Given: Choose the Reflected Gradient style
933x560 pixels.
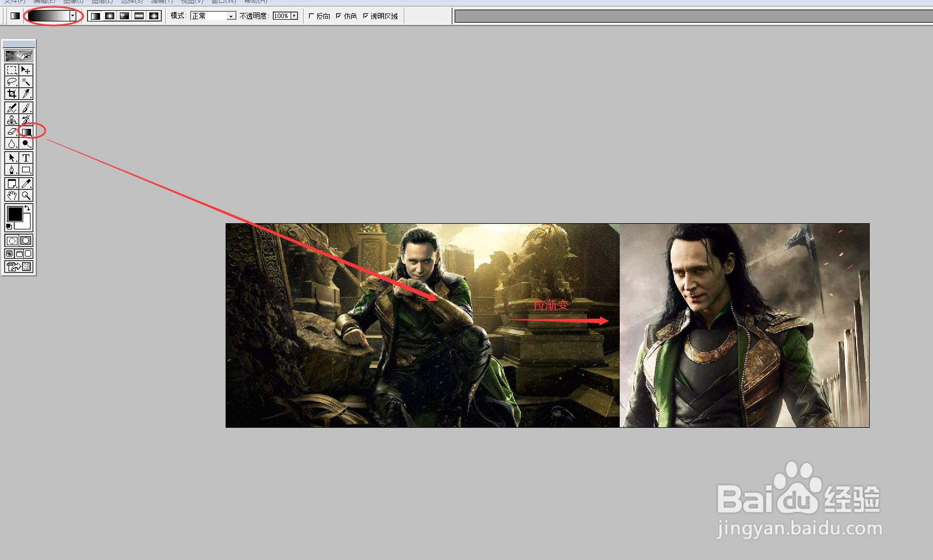Looking at the screenshot, I should (139, 16).
